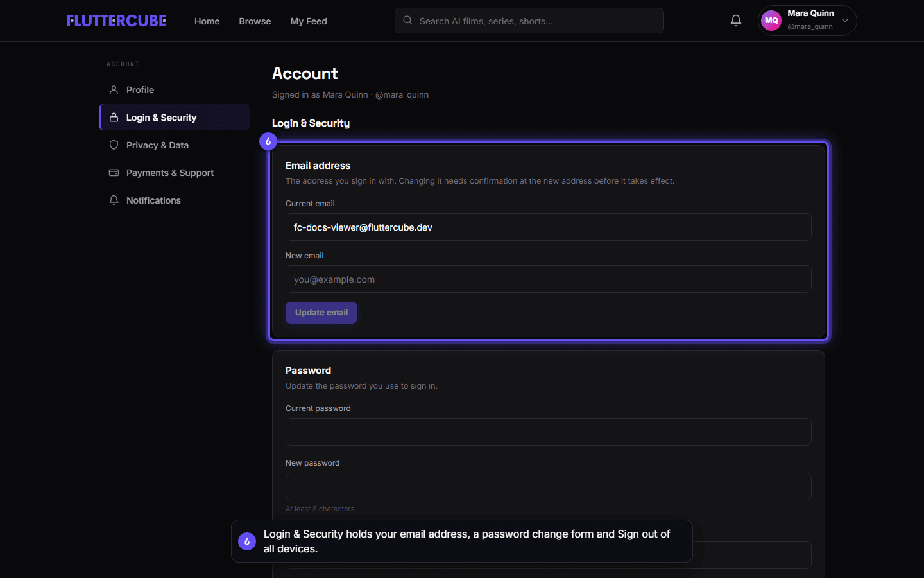
Task: Go to the Home nav item
Action: [x=207, y=21]
